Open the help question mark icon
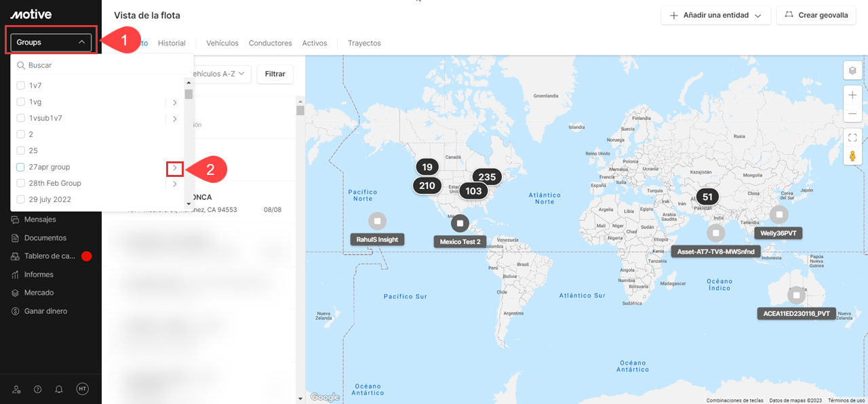This screenshot has height=404, width=868. coord(37,389)
